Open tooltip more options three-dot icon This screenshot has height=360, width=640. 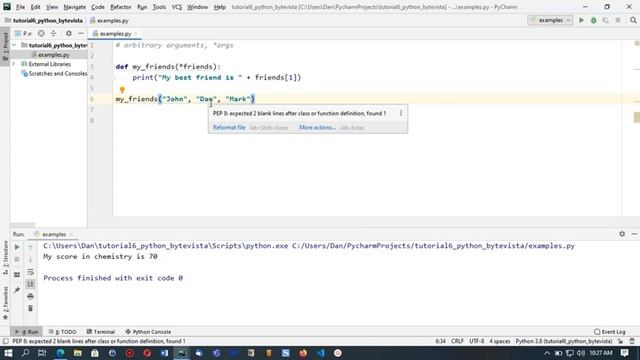pos(401,113)
